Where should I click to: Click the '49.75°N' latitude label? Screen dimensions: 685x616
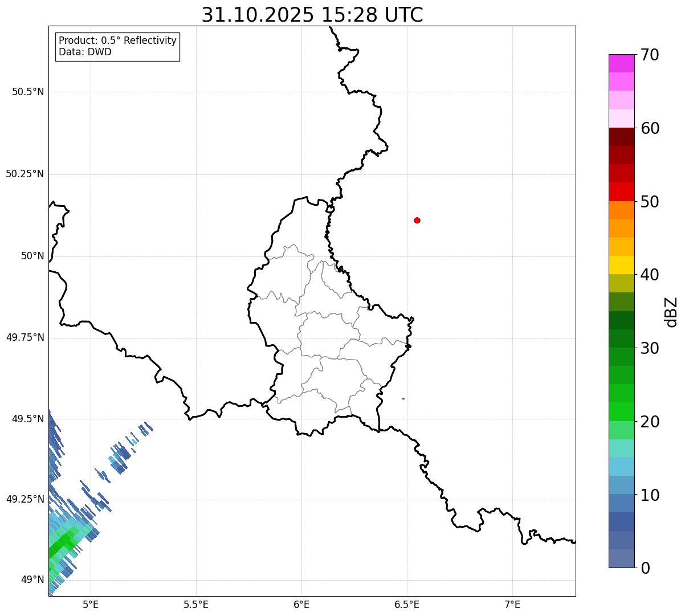[25, 337]
